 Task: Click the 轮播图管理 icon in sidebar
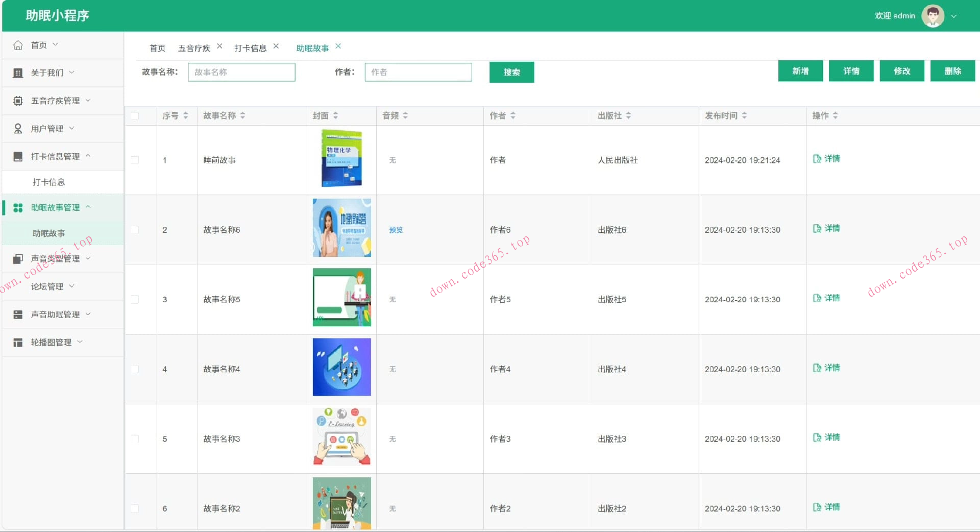click(x=18, y=342)
